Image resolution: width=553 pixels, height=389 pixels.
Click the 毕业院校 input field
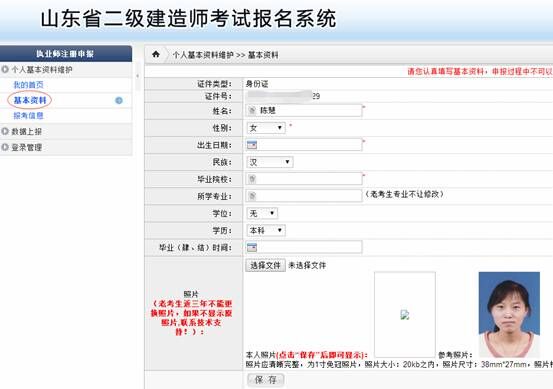coord(304,179)
